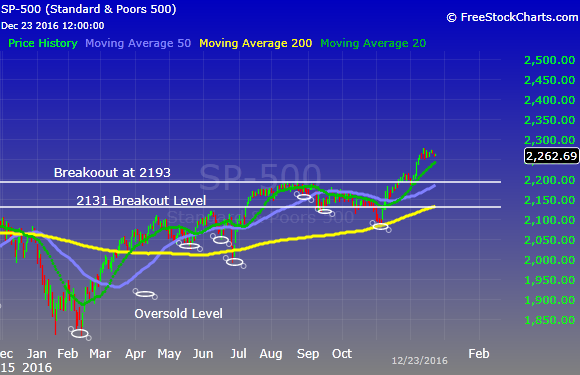Click the 'Oversold Level' annotation text
Image resolution: width=580 pixels, height=375 pixels.
[x=178, y=314]
